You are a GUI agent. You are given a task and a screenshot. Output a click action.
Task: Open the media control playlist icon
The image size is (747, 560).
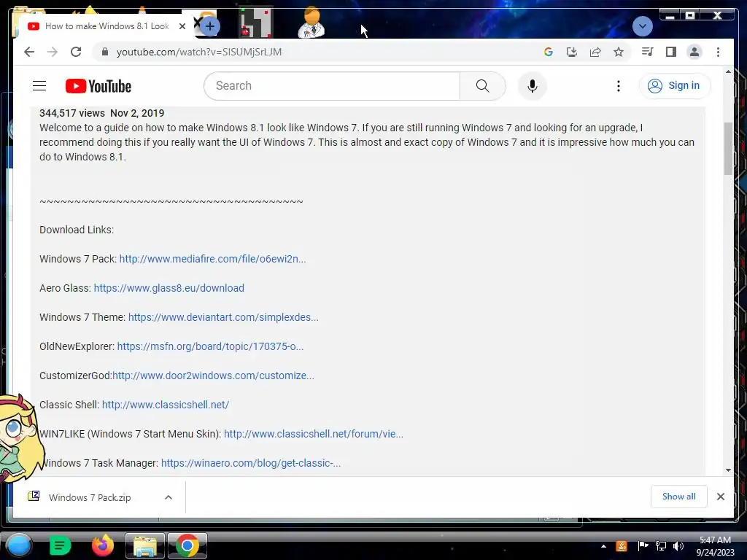[x=648, y=52]
